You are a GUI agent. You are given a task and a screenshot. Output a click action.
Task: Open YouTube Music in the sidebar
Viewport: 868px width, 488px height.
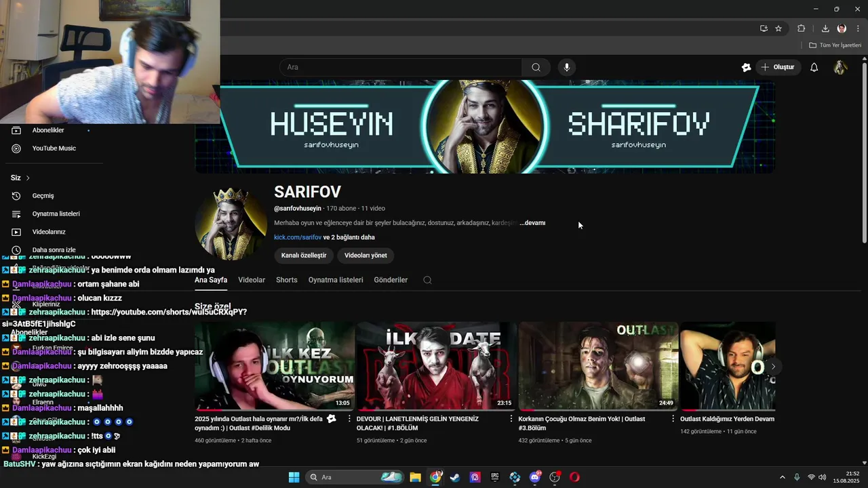tap(54, 148)
